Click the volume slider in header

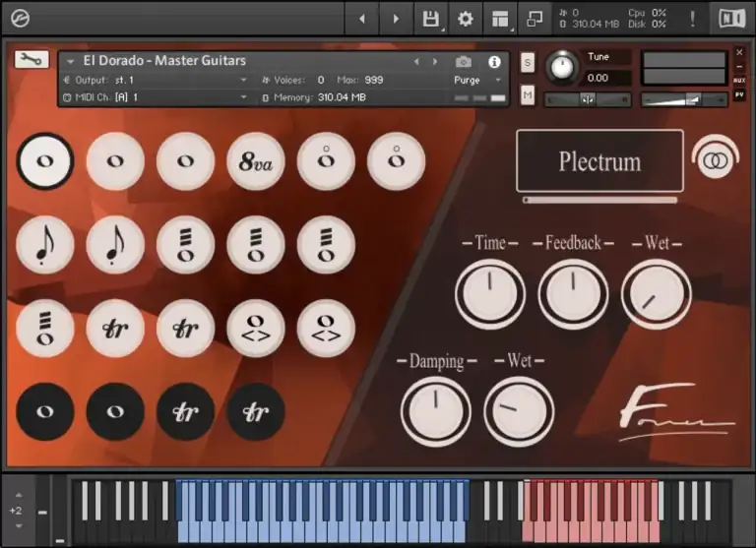pos(684,99)
